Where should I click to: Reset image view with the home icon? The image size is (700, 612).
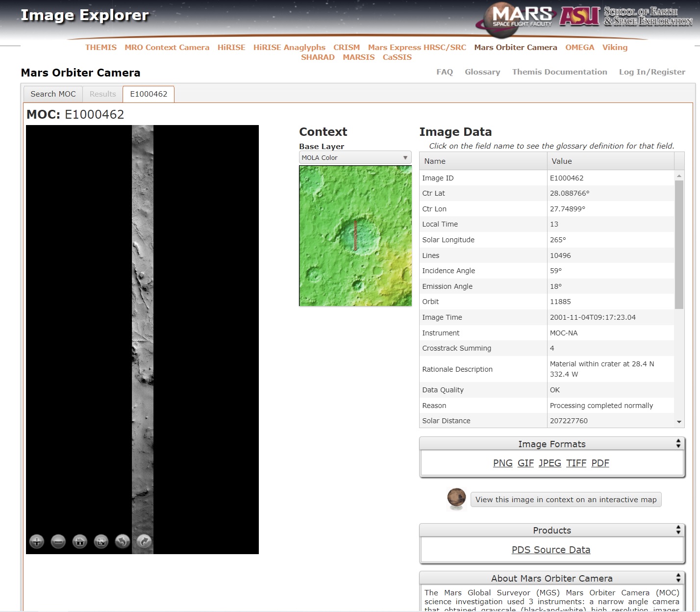tap(79, 541)
